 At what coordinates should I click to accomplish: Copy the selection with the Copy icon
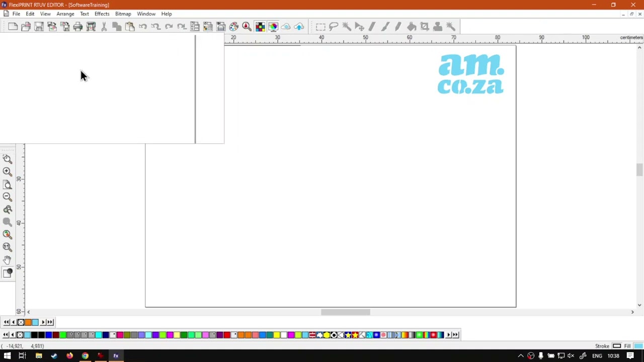(x=117, y=27)
